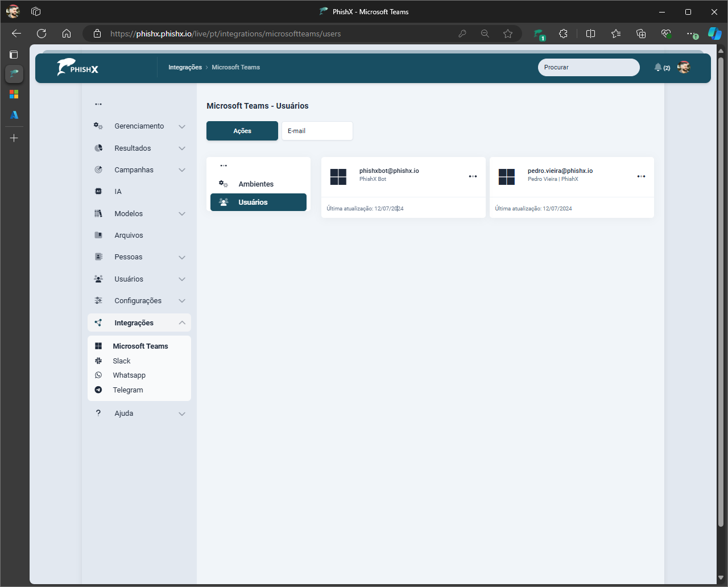This screenshot has width=728, height=587.
Task: Expand the Usuários sidebar menu chevron
Action: tap(182, 279)
